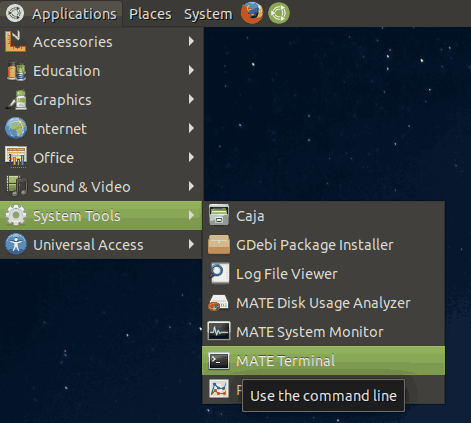This screenshot has height=423, width=471.
Task: Select the Office label
Action: coord(53,158)
